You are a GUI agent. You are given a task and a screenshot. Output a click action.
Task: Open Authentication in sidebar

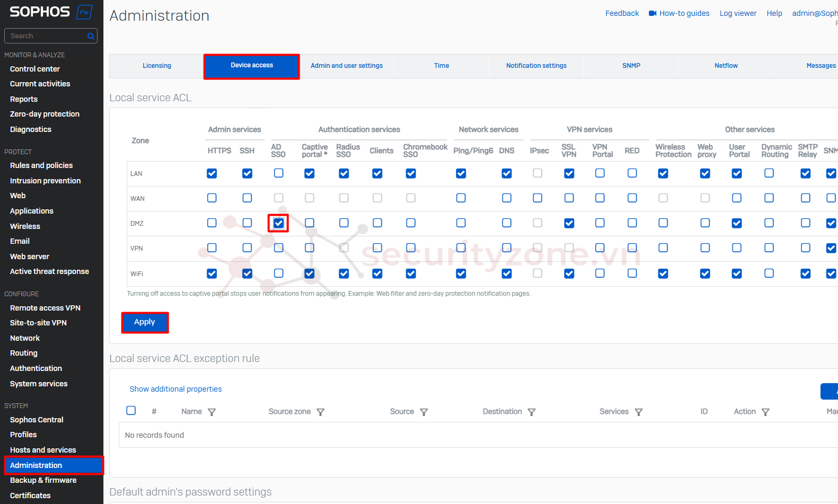tap(36, 368)
